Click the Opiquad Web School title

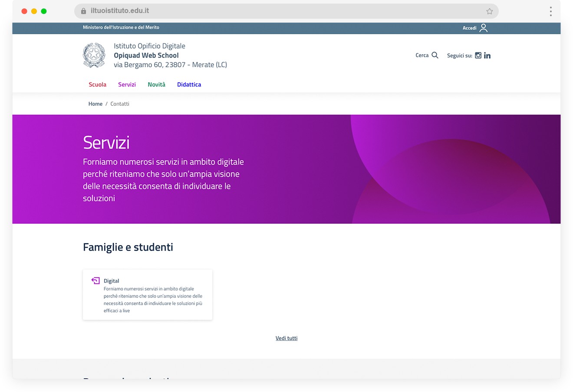(146, 56)
